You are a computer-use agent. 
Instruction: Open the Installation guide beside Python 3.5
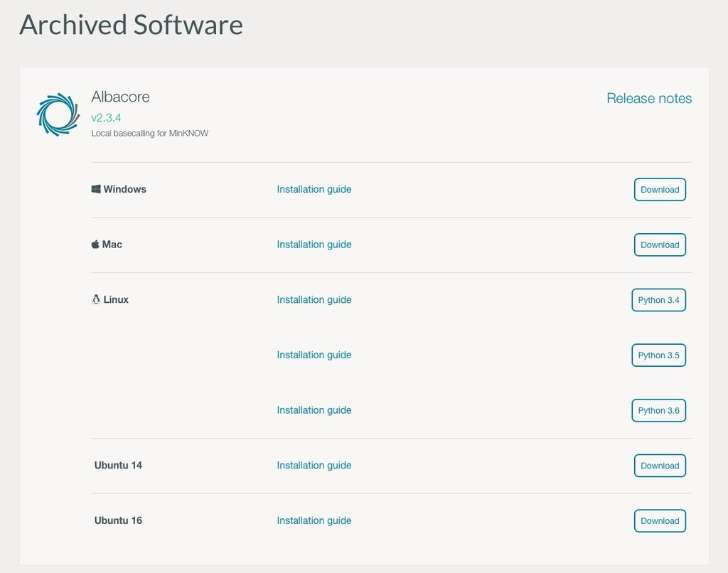314,355
